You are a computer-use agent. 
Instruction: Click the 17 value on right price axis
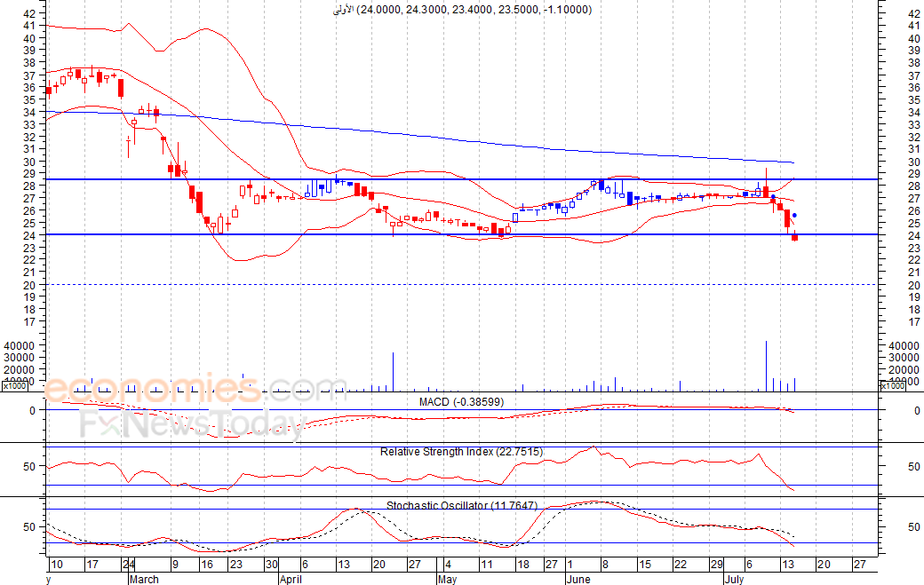914,322
